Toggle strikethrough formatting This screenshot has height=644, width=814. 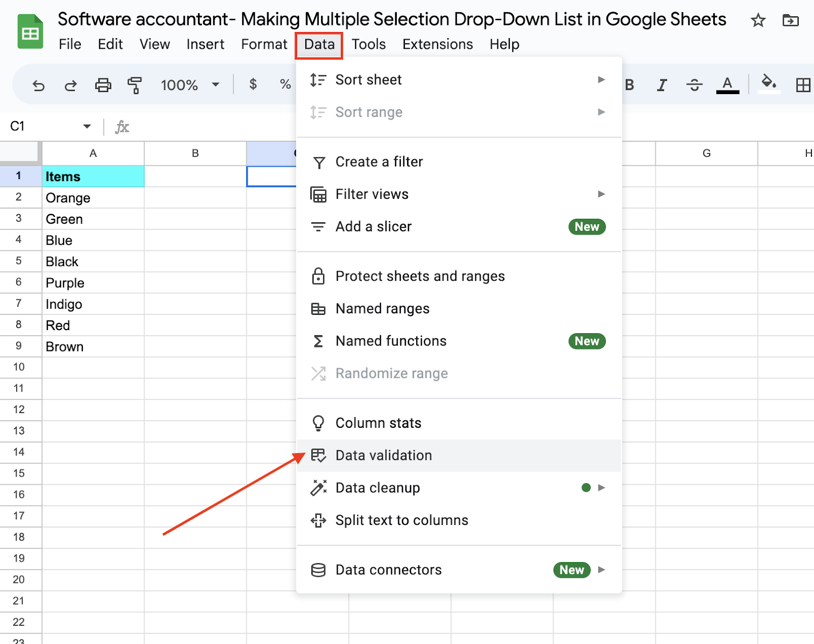694,85
